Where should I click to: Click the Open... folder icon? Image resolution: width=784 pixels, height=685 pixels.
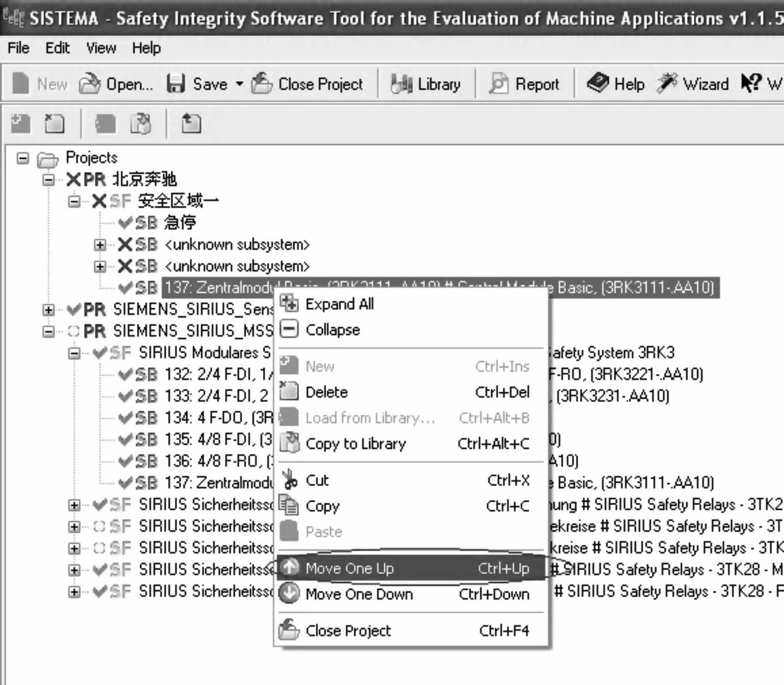coord(89,84)
